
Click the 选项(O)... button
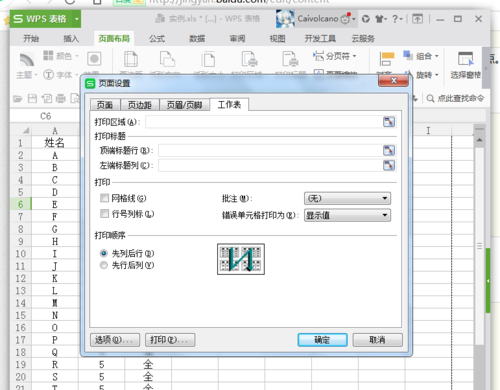coord(115,340)
